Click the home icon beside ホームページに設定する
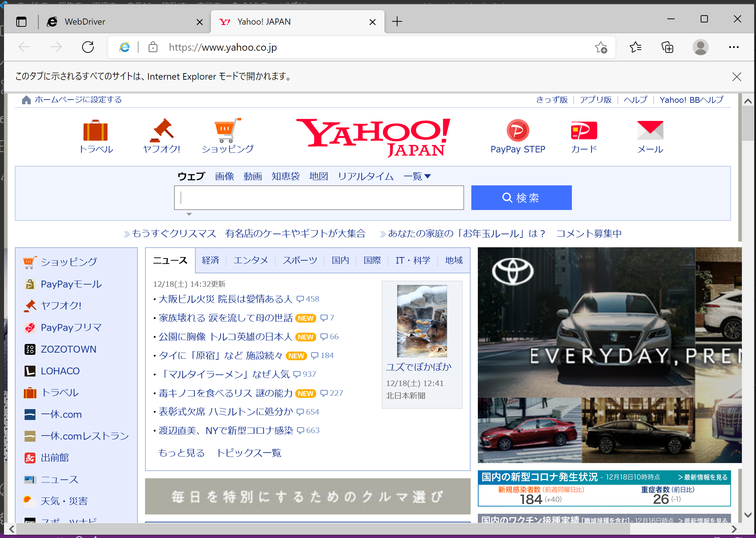 click(x=26, y=100)
